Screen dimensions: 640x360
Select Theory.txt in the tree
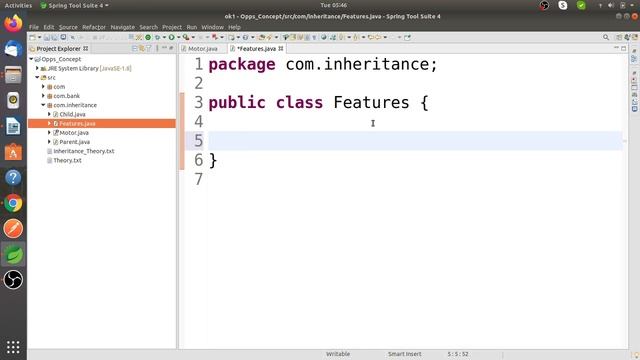tap(67, 160)
